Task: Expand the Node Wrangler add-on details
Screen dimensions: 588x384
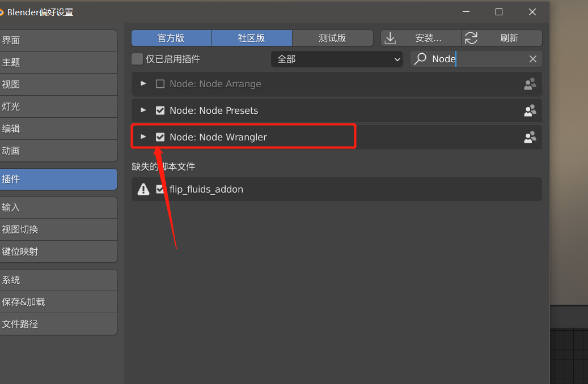Action: click(143, 136)
